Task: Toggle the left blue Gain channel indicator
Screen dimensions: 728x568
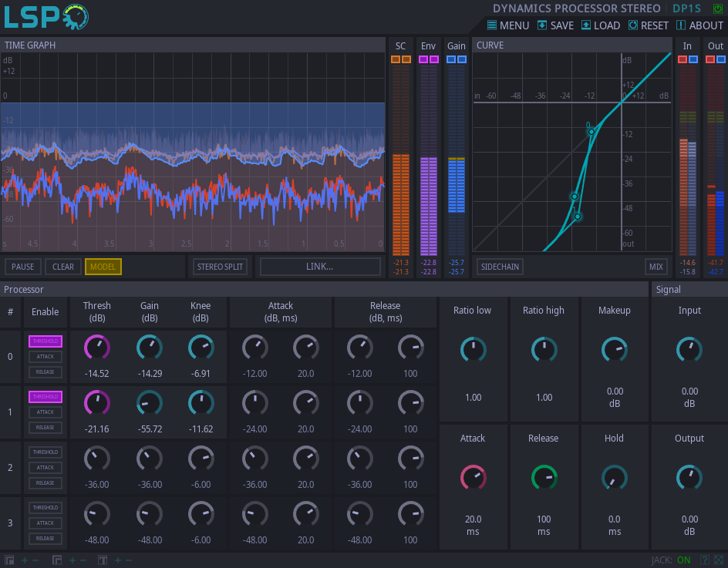Action: [451, 59]
